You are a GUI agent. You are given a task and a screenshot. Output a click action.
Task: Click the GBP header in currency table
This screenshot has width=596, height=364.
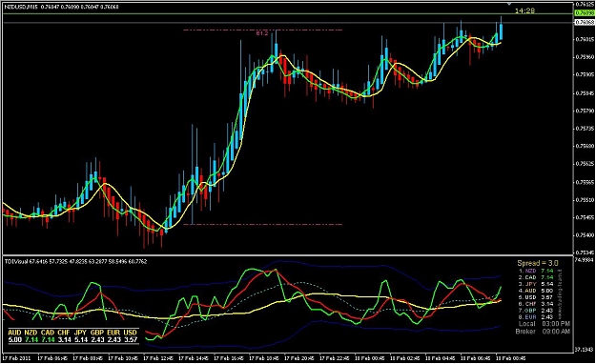point(97,333)
